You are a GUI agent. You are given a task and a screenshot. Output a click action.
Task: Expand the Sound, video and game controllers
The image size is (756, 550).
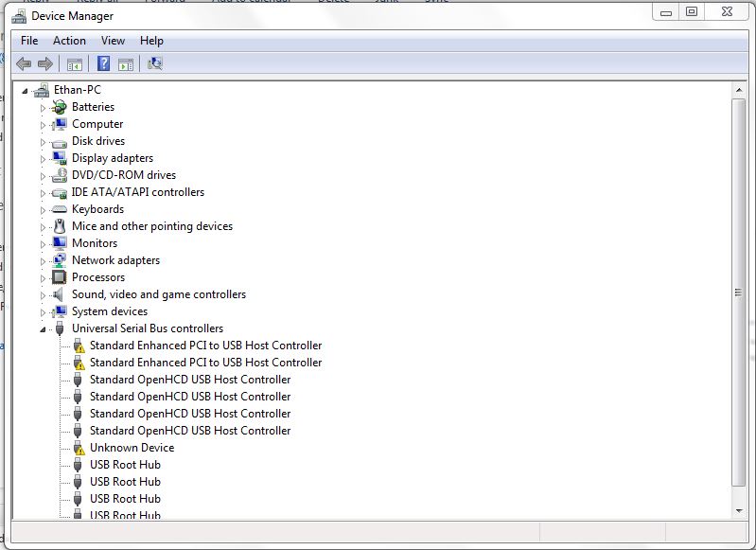[43, 295]
